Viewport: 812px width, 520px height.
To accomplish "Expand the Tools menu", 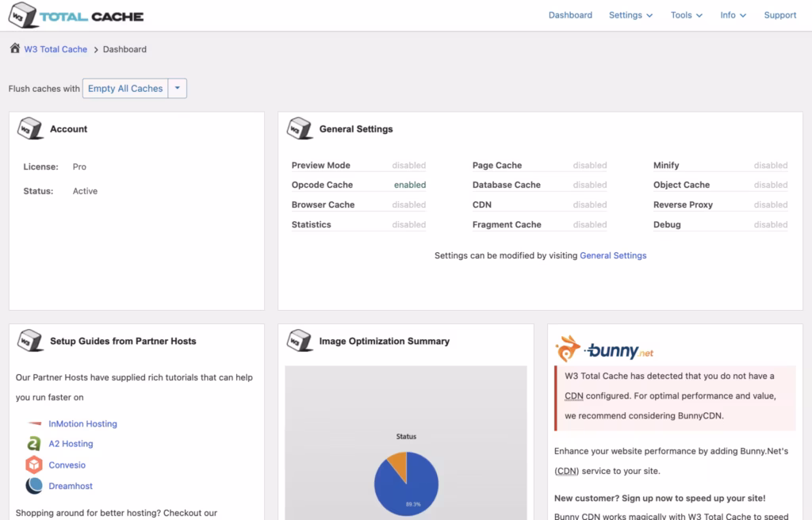I will [x=686, y=15].
